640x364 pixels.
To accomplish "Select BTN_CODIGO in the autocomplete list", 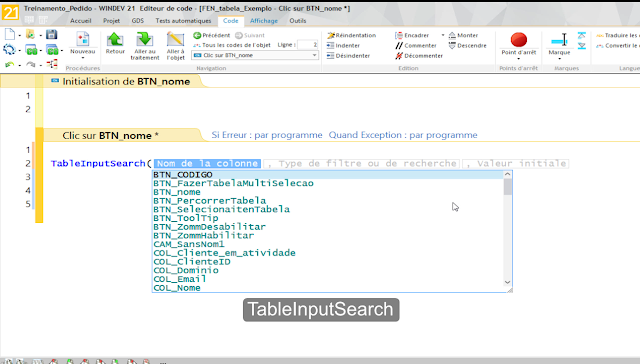I will [x=329, y=175].
